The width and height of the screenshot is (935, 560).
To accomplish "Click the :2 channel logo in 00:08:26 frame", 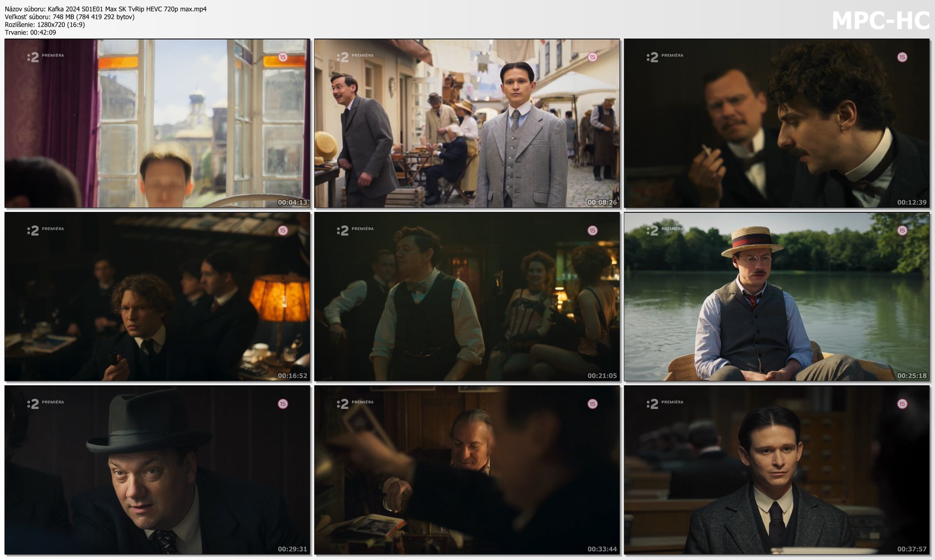I will [x=342, y=57].
